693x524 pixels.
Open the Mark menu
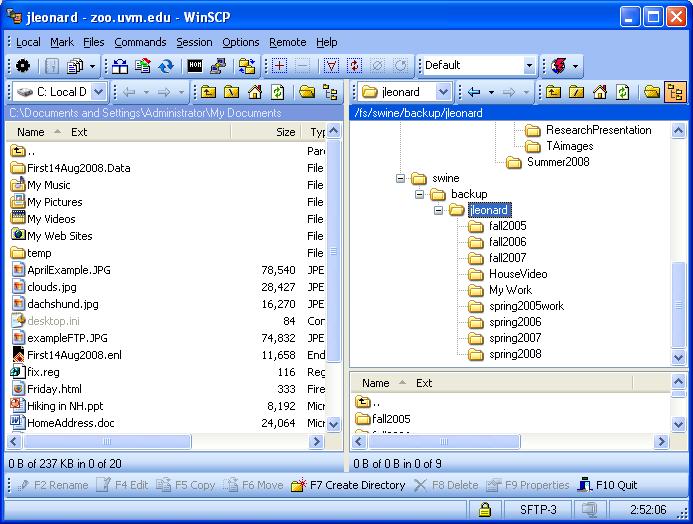coord(62,42)
